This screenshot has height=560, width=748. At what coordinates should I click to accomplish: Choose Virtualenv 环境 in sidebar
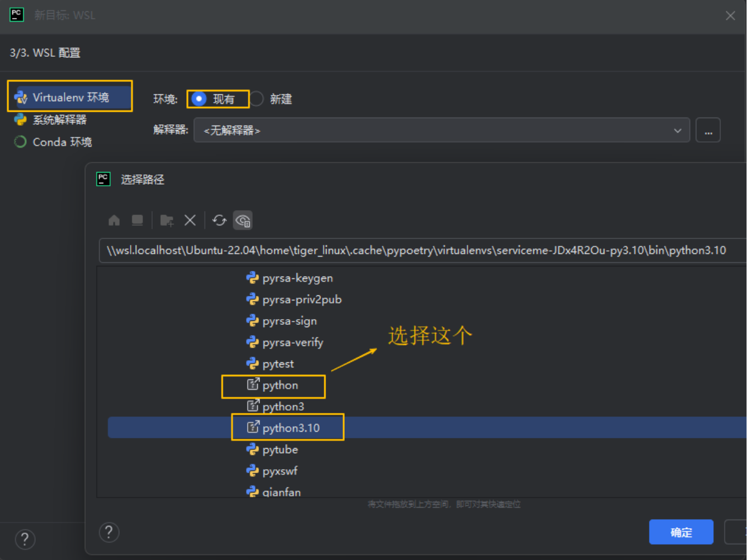click(x=70, y=97)
